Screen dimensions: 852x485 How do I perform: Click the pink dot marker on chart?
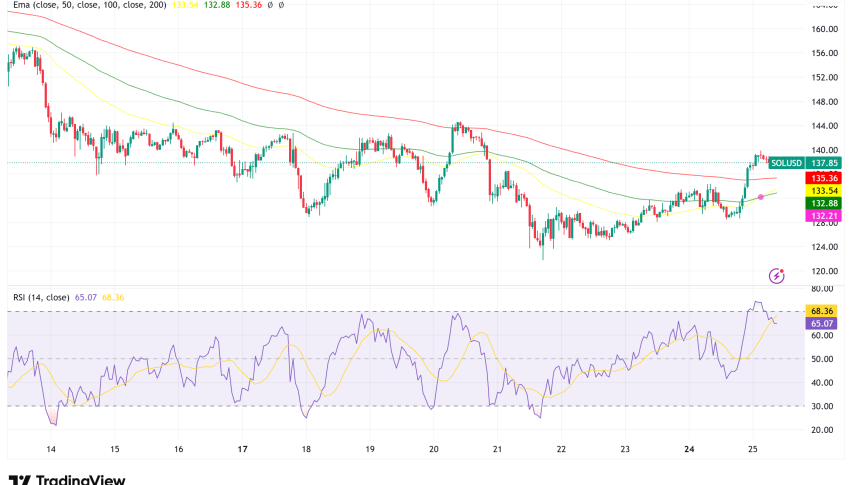click(x=761, y=196)
